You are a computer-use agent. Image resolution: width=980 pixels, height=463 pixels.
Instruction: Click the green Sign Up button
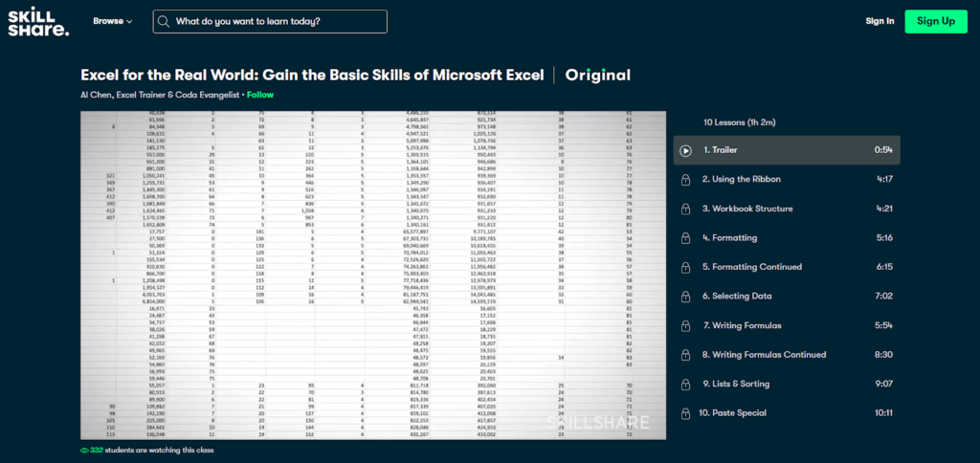tap(936, 21)
